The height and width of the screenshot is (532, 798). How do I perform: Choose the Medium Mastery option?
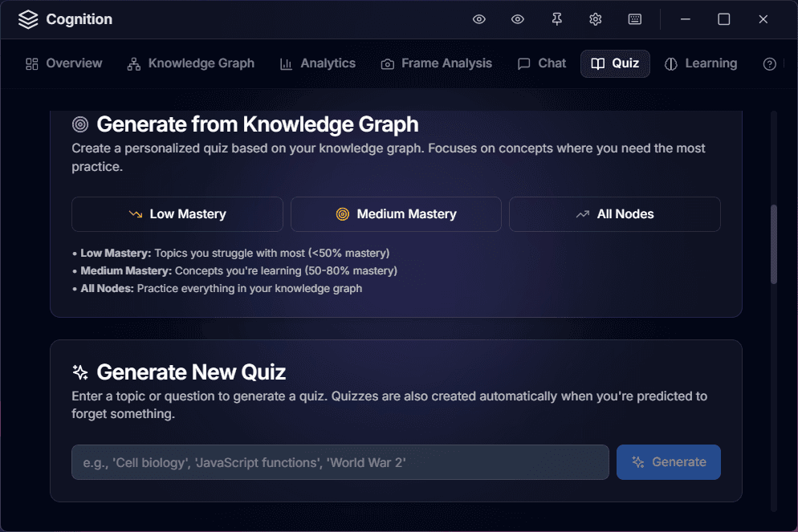396,214
